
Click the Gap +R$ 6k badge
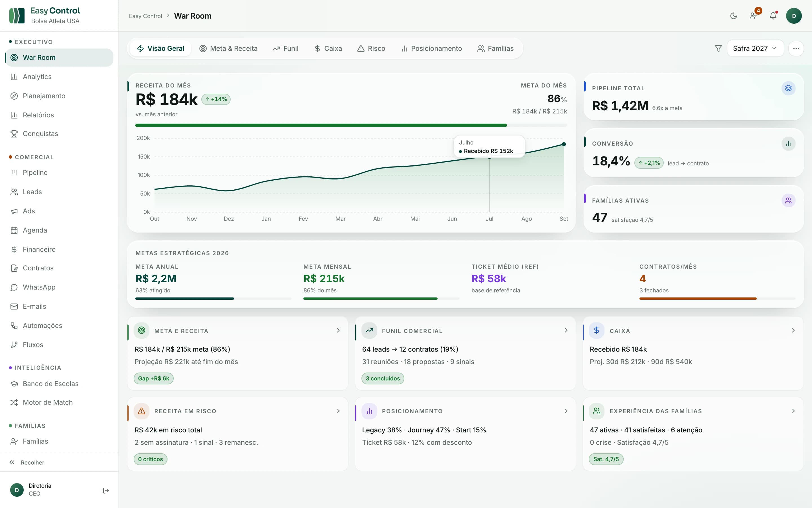coord(154,378)
